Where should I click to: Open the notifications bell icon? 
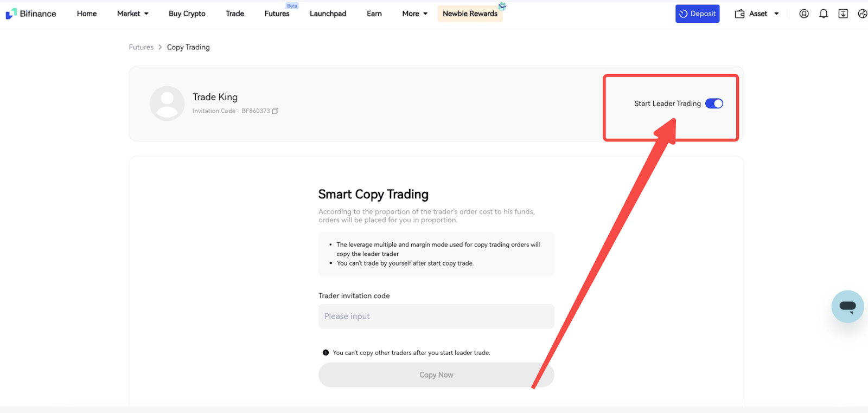click(x=824, y=14)
